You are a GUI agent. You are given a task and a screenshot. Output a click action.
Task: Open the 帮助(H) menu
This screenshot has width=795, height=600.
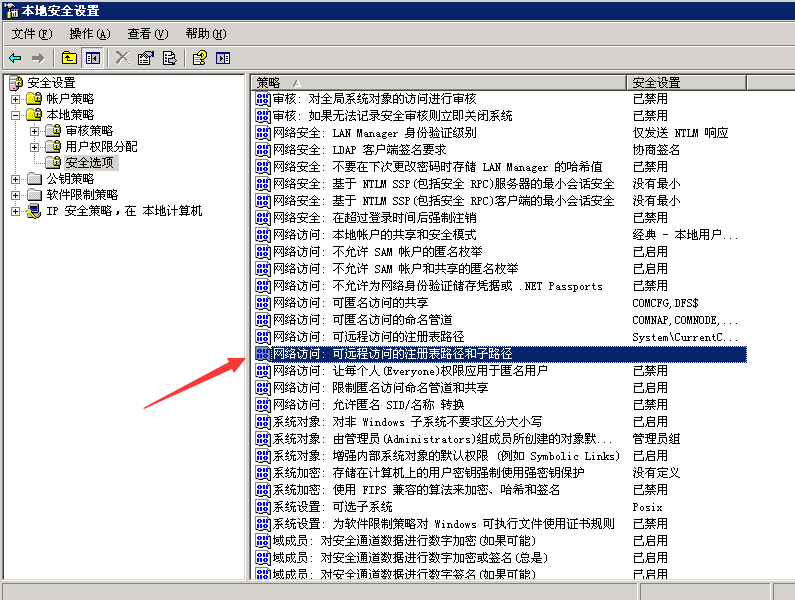point(206,34)
